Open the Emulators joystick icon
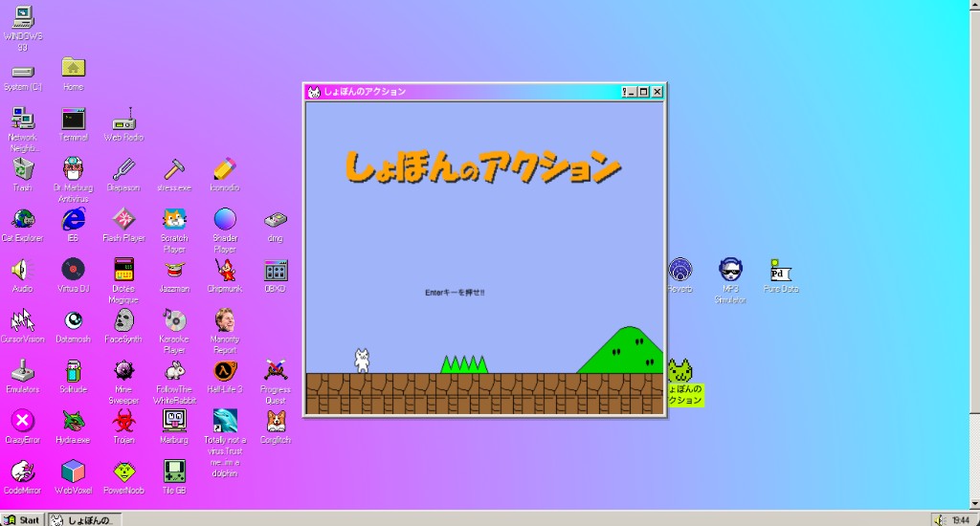Viewport: 980px width, 526px height. 23,370
